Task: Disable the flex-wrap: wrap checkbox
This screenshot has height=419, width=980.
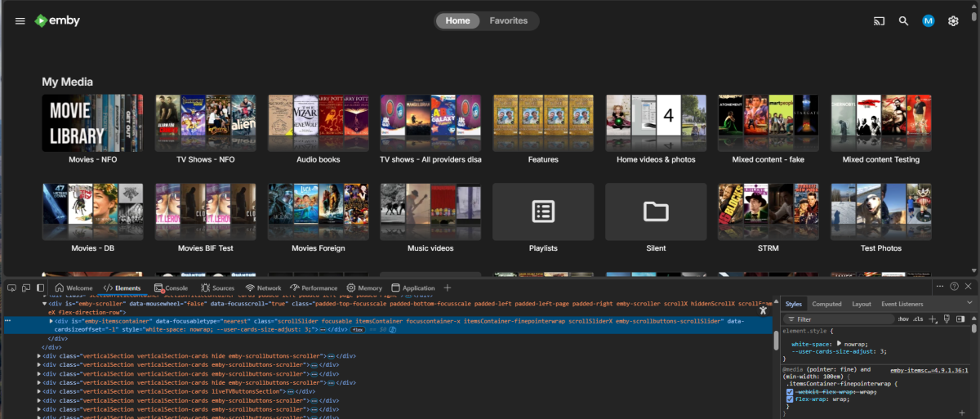Action: point(790,399)
